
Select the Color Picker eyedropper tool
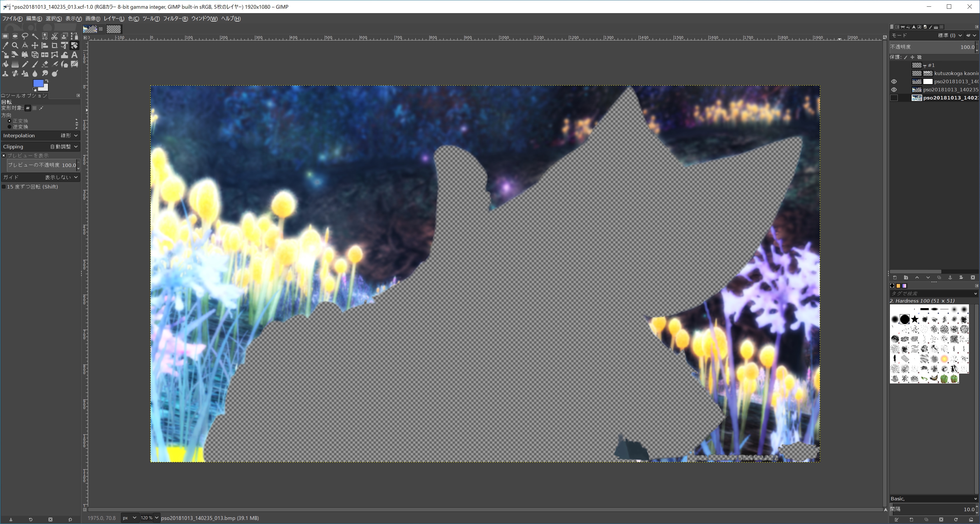coord(5,46)
